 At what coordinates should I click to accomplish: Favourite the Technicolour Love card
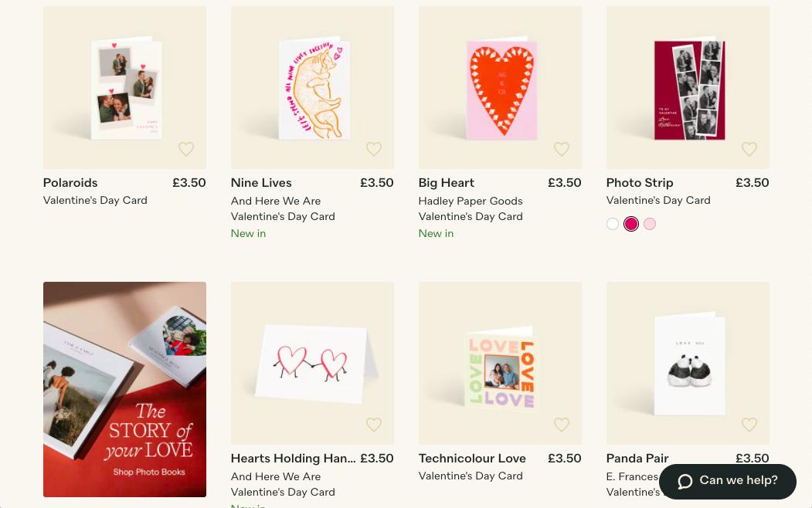click(562, 425)
